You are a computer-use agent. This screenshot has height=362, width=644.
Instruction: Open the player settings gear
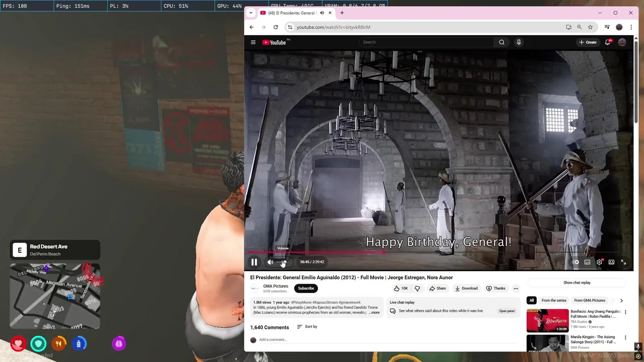[599, 262]
